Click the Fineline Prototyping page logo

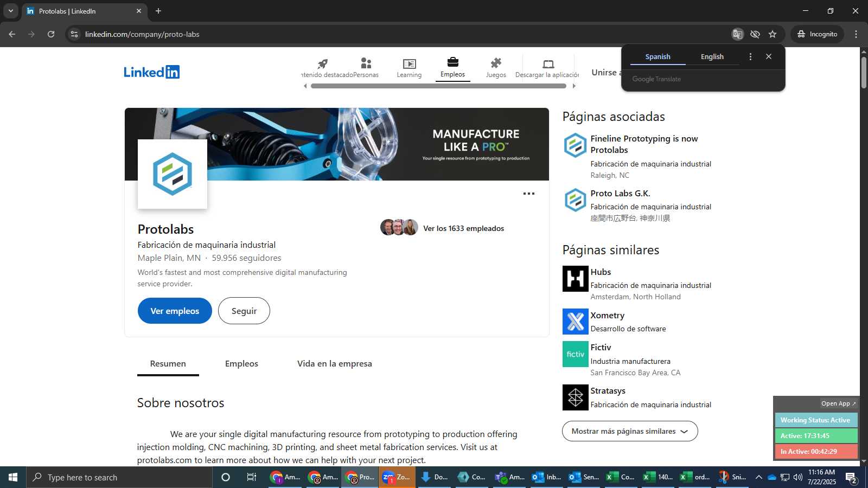pos(575,145)
